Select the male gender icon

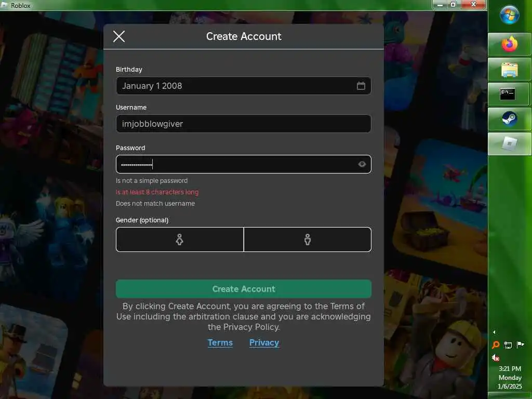308,240
